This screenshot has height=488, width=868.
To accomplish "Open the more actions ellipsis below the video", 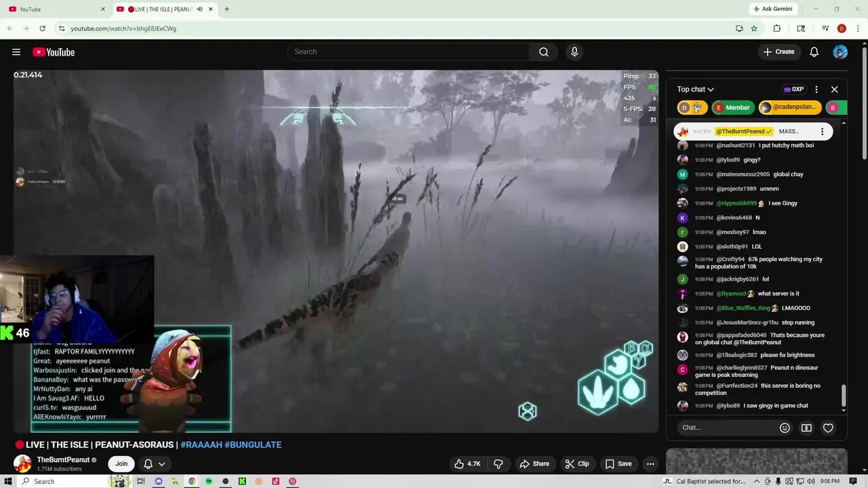I will [650, 464].
